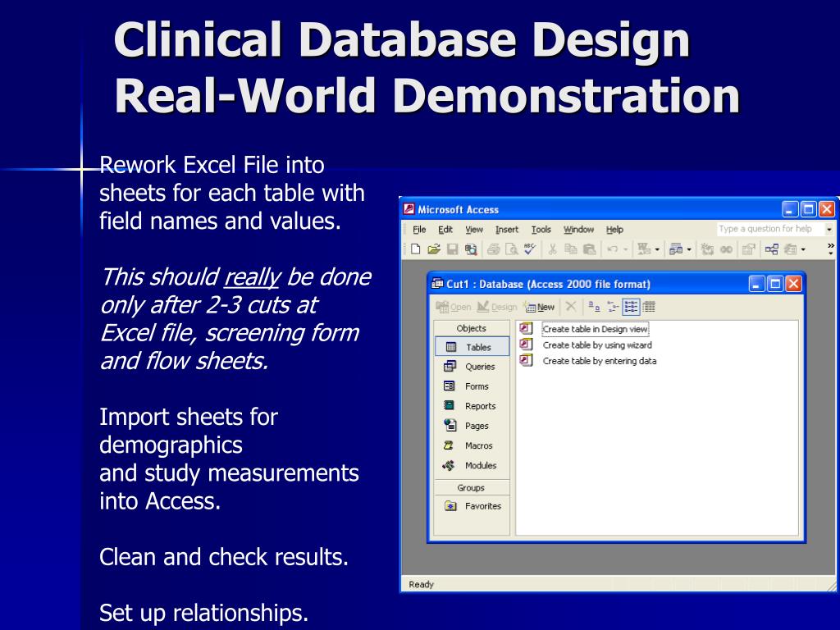
Task: Minimize the Cut1 Database window
Action: click(x=756, y=284)
